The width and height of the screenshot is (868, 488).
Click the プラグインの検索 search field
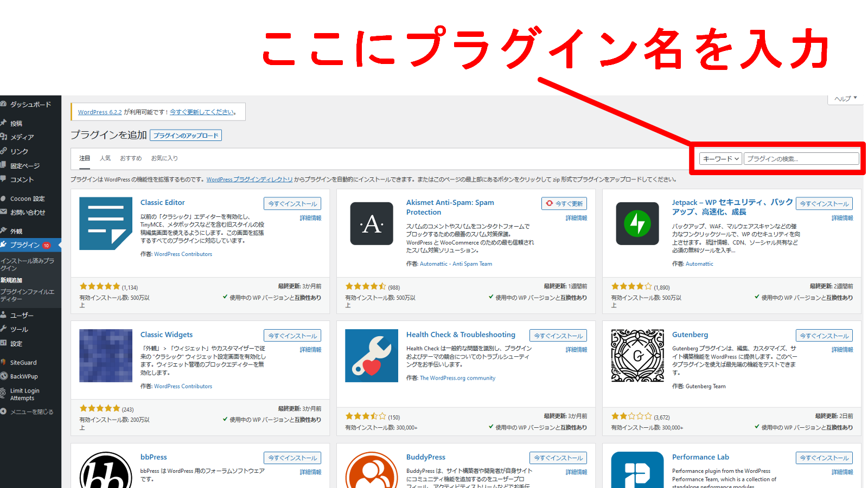[x=801, y=159]
